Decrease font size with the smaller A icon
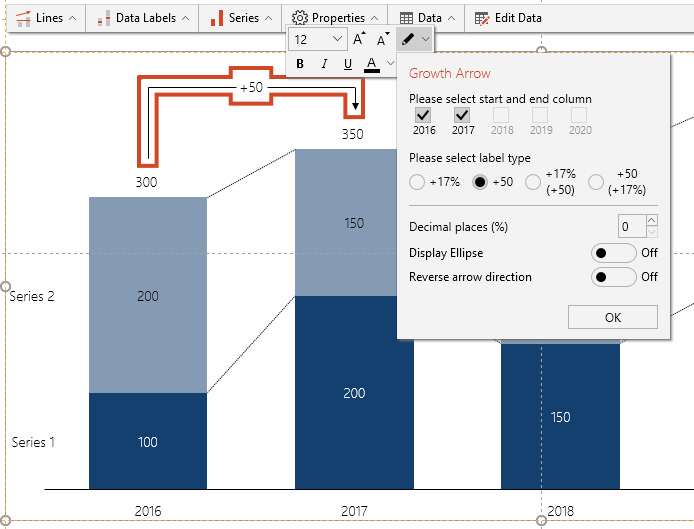The height and width of the screenshot is (529, 694). 383,39
